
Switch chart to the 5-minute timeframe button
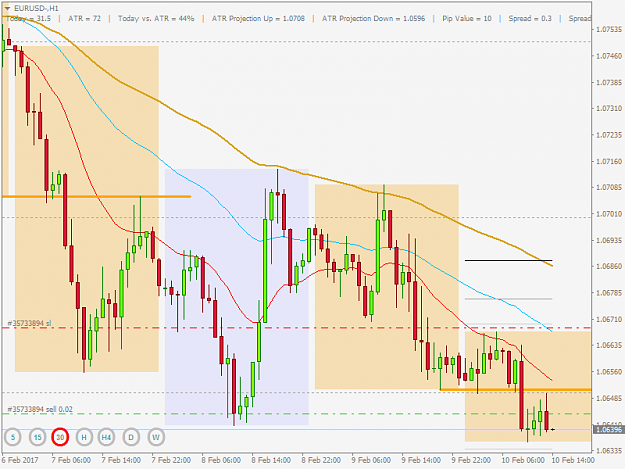13,438
